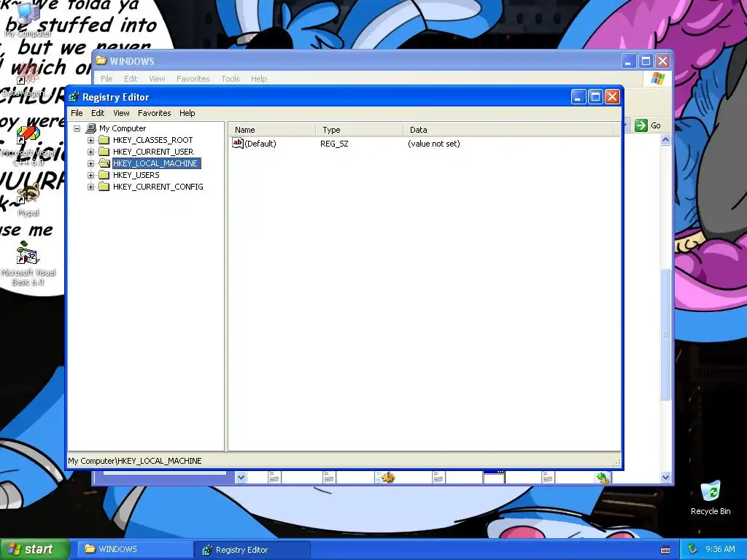Select the Microsoft Visual Basic 6.0 shortcut
Image resolution: width=747 pixels, height=560 pixels.
28,263
